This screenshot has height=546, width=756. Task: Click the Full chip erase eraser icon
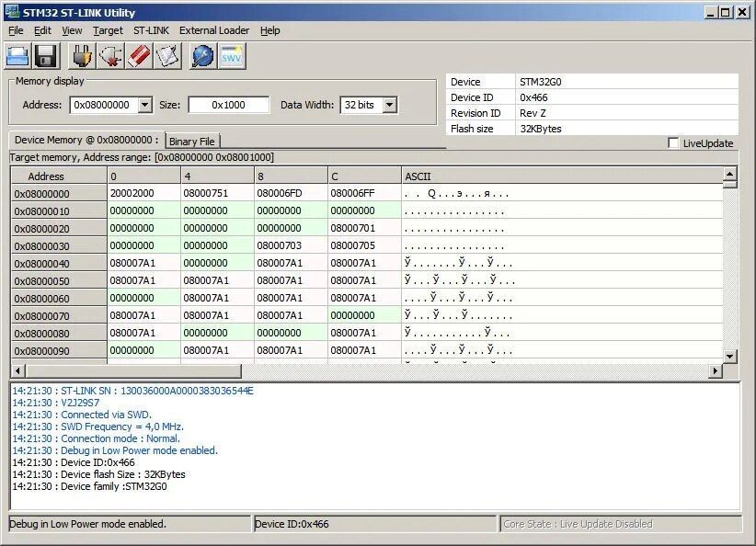[139, 56]
